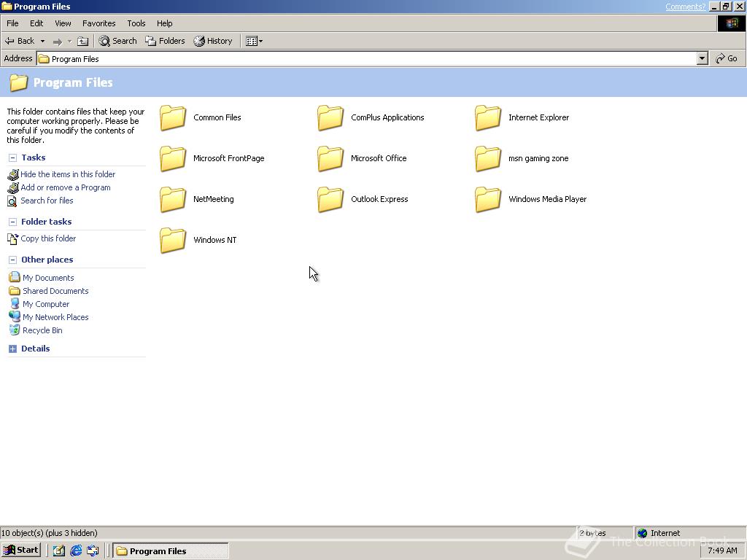Click the Comments? link in title bar
Viewport: 747px width, 560px height.
click(x=685, y=7)
